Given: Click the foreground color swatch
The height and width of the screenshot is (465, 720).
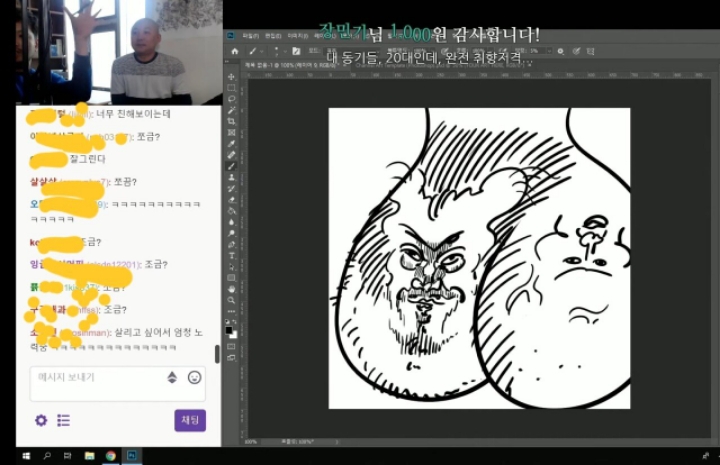Looking at the screenshot, I should [229, 330].
